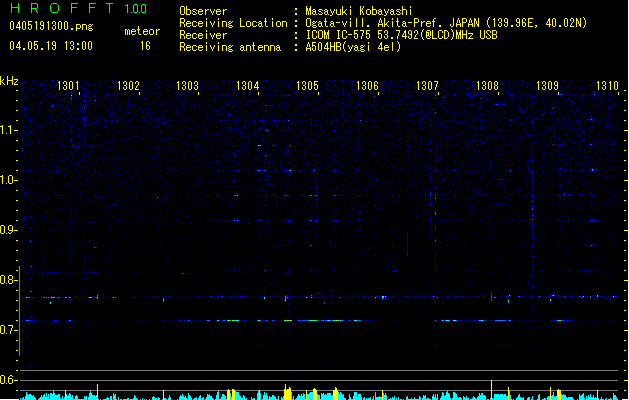Click the 1306 time marker
Screen dimensions: 629x400
tap(367, 86)
